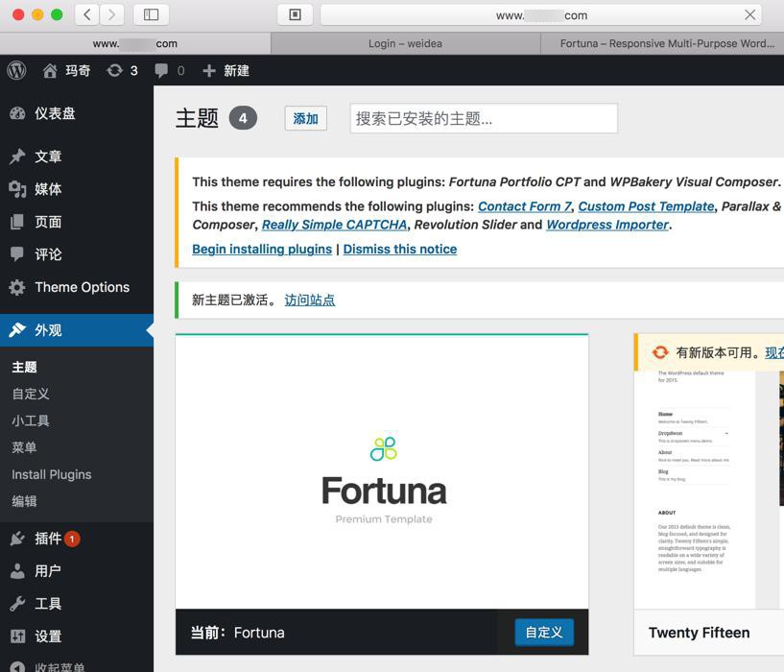Select 外观 appearance menu
784x672 pixels.
point(77,330)
